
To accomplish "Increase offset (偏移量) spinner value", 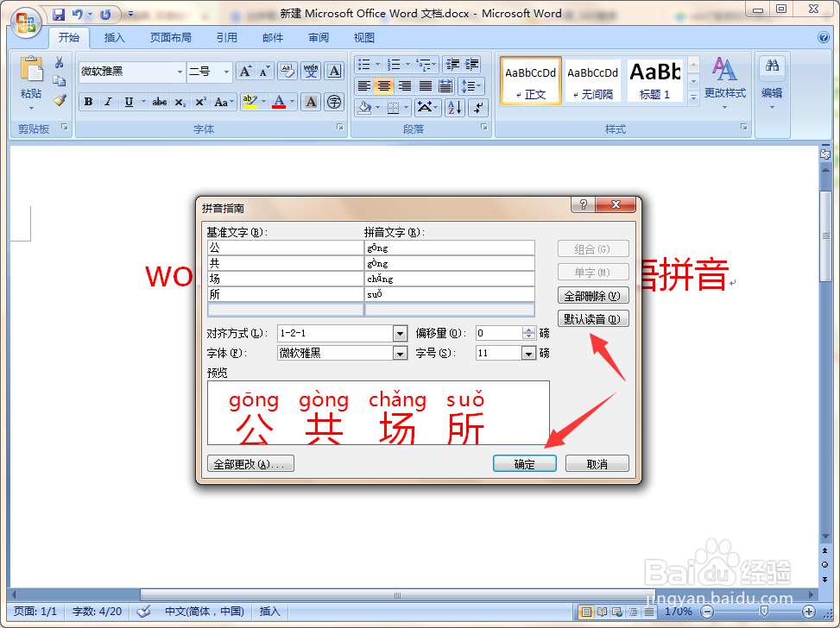I will [x=528, y=330].
